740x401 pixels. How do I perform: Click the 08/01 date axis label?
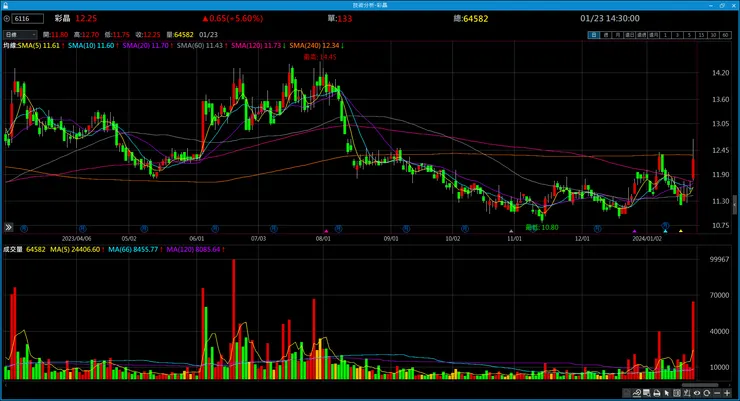tap(323, 239)
